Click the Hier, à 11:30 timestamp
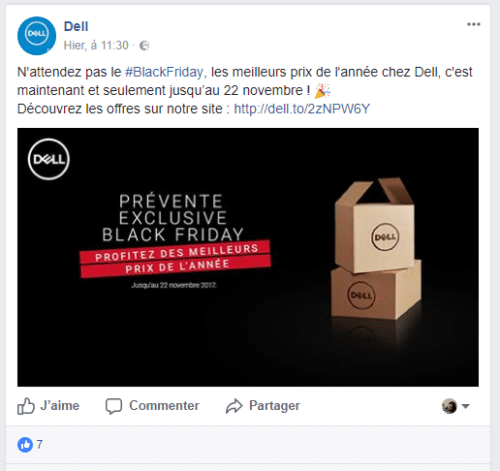500x471 pixels. (96, 45)
